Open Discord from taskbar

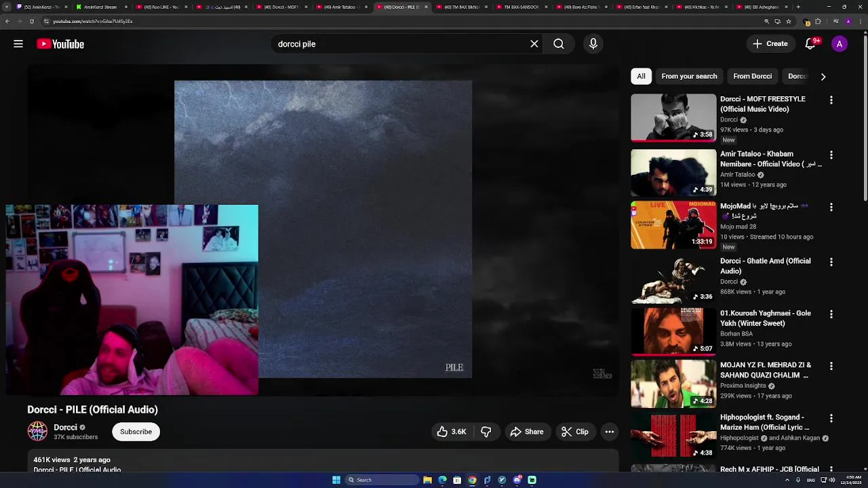tap(517, 480)
